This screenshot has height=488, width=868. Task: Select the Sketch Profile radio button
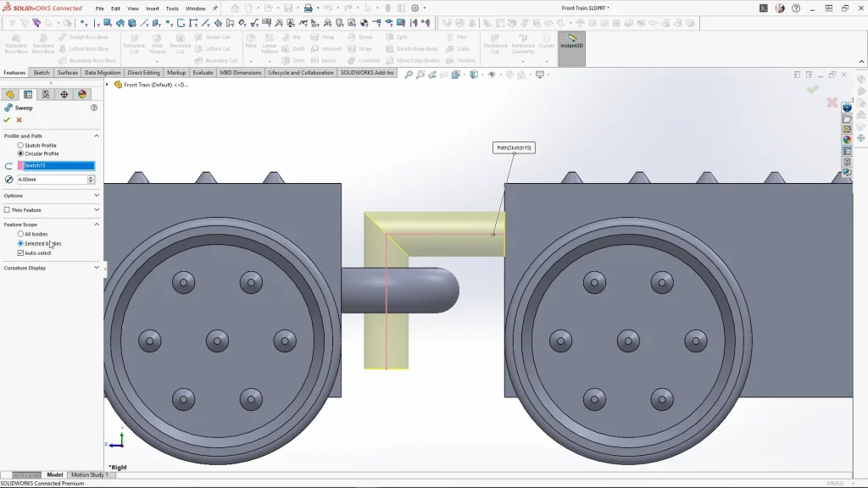coord(21,146)
